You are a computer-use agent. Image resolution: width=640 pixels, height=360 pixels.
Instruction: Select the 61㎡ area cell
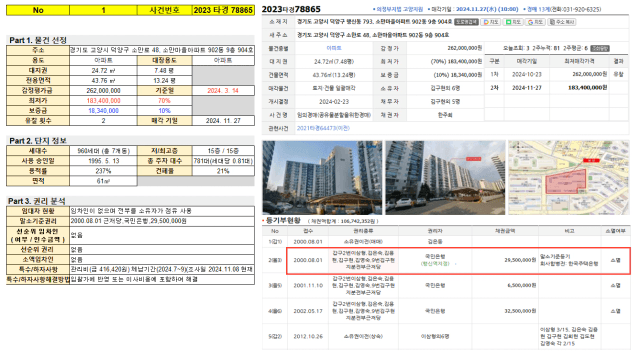pos(103,181)
